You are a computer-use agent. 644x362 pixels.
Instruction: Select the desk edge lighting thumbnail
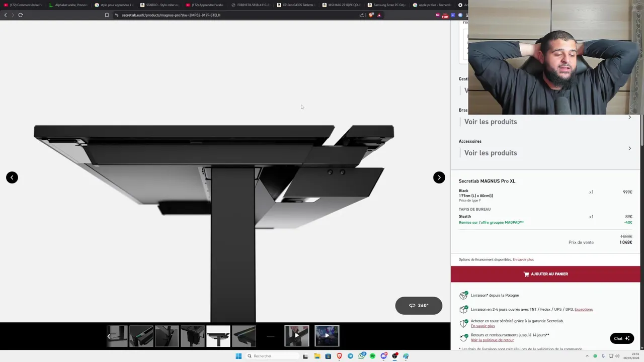pyautogui.click(x=244, y=336)
